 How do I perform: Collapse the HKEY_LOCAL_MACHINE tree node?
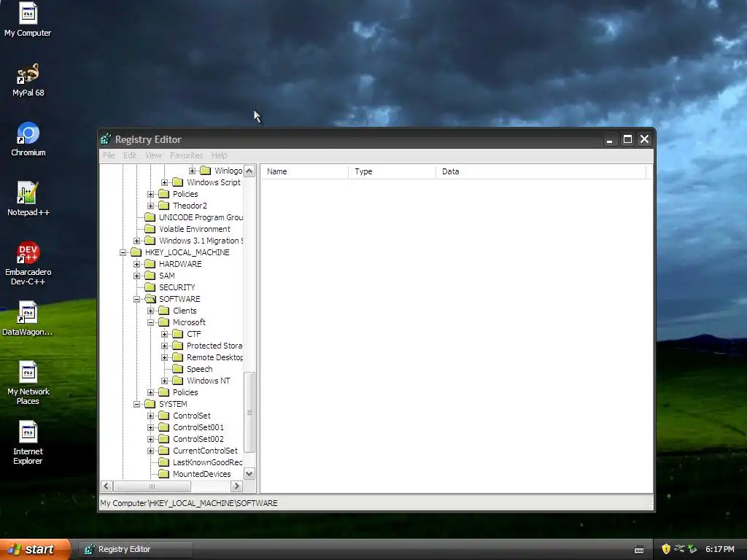[123, 252]
